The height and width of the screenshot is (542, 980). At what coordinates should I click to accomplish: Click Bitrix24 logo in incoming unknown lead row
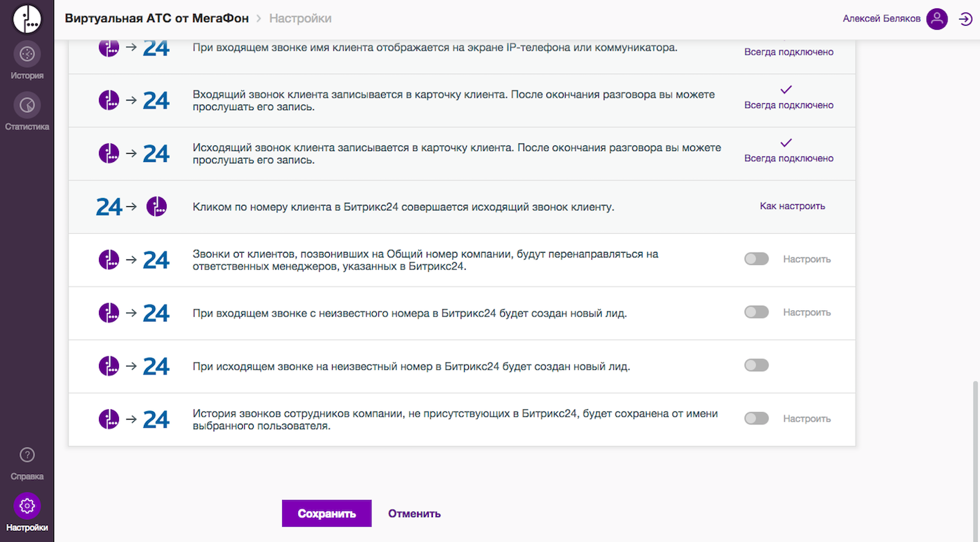click(156, 313)
